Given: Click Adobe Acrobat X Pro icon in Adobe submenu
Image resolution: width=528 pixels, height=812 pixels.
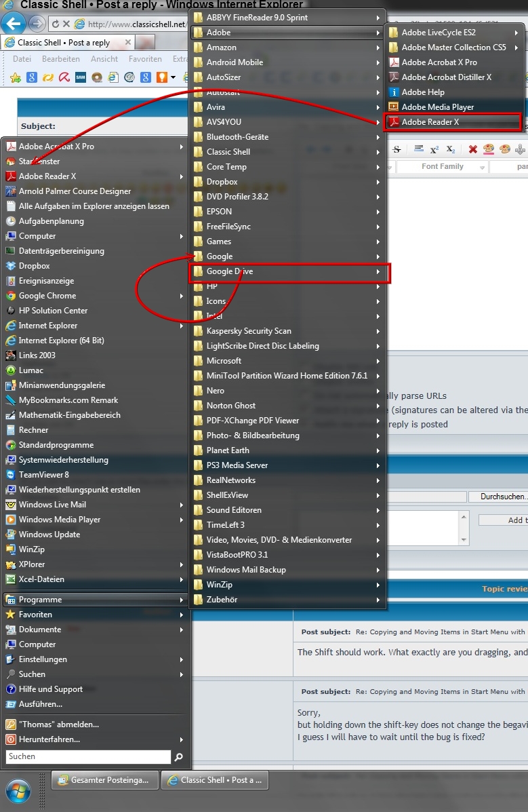Looking at the screenshot, I should [x=394, y=62].
